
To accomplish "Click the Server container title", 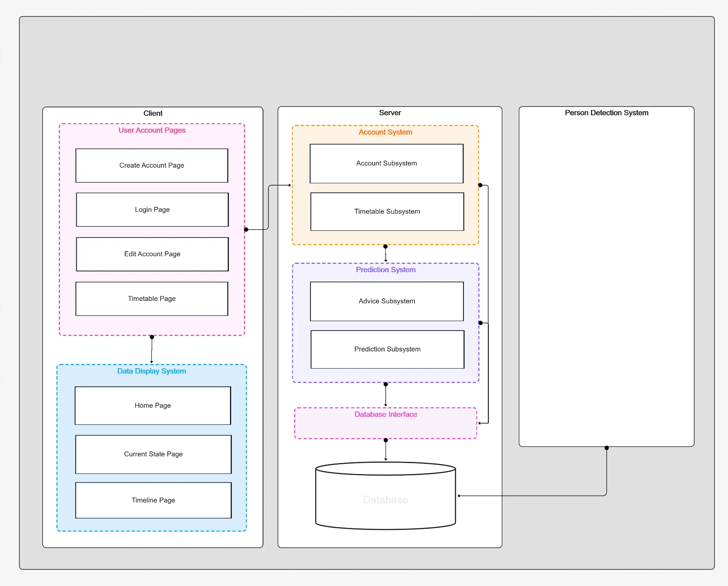I will 390,113.
